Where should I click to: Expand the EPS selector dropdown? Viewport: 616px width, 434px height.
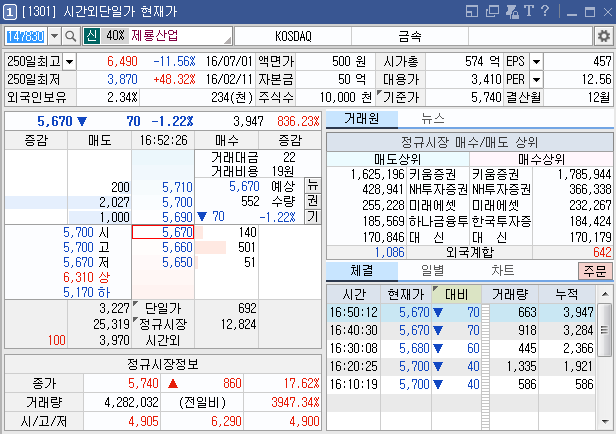tap(536, 62)
